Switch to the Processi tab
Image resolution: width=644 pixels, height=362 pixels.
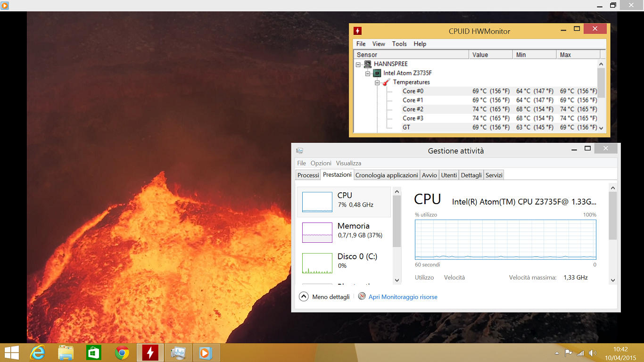[x=307, y=175]
